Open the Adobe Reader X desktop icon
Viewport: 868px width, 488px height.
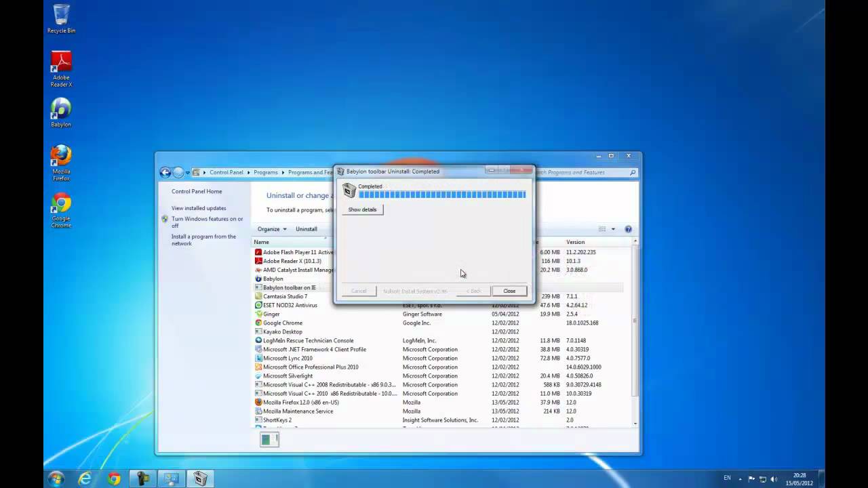[x=61, y=69]
